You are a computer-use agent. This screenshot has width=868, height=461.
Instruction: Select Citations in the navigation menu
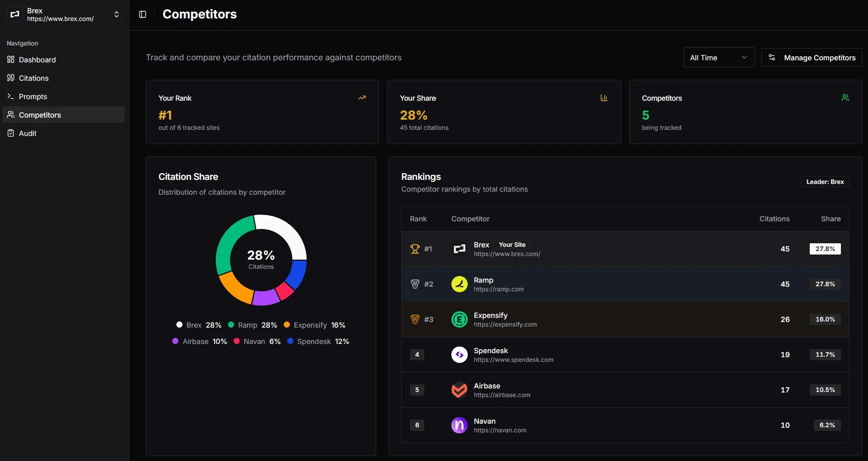34,78
